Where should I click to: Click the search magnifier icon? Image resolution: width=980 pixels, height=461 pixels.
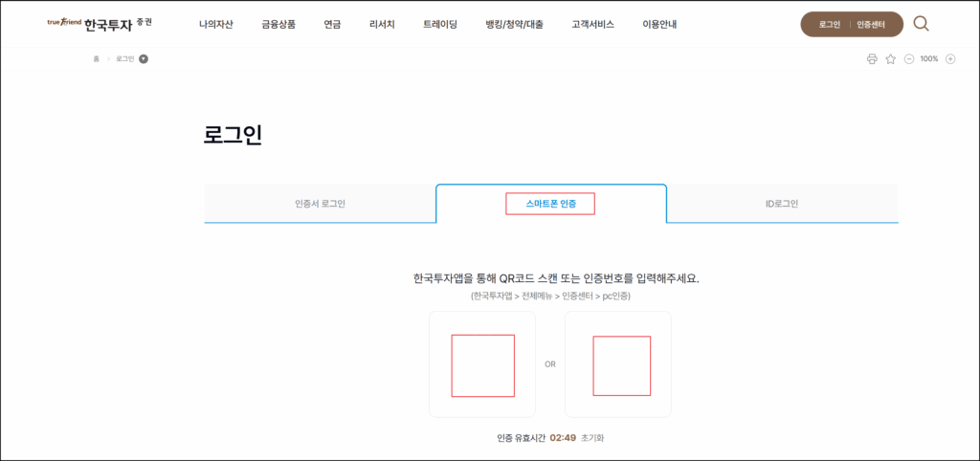click(x=921, y=24)
